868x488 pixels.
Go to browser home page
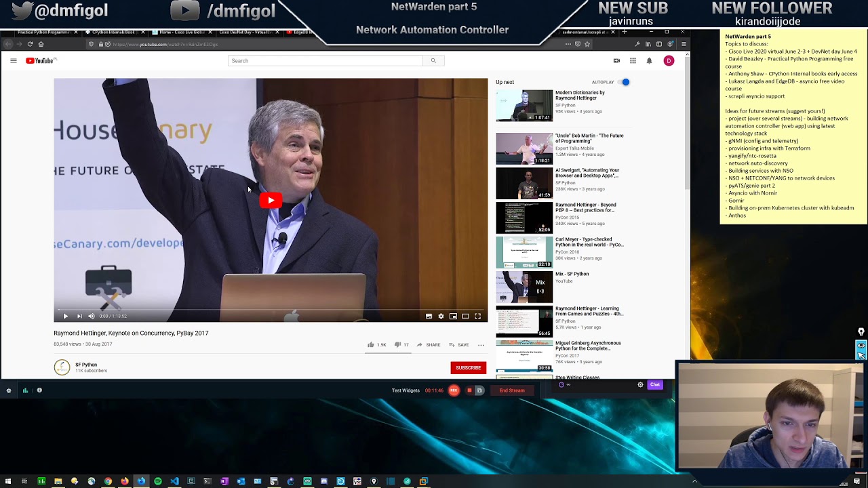(41, 44)
